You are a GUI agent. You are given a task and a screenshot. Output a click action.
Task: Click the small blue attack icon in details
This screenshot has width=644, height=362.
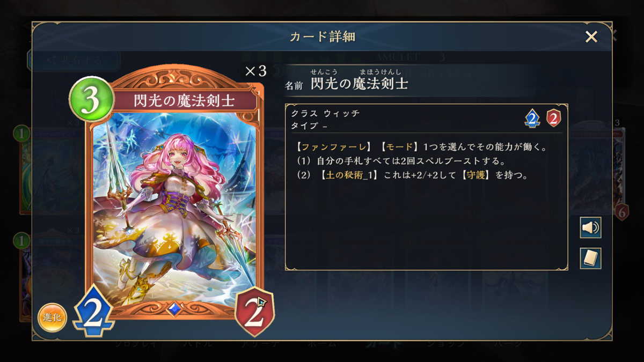point(532,118)
